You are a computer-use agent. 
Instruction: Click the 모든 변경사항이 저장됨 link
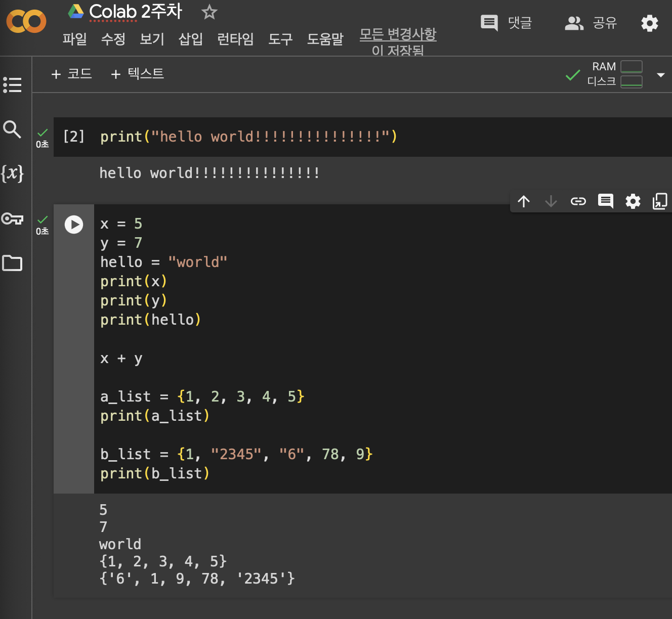click(x=398, y=41)
